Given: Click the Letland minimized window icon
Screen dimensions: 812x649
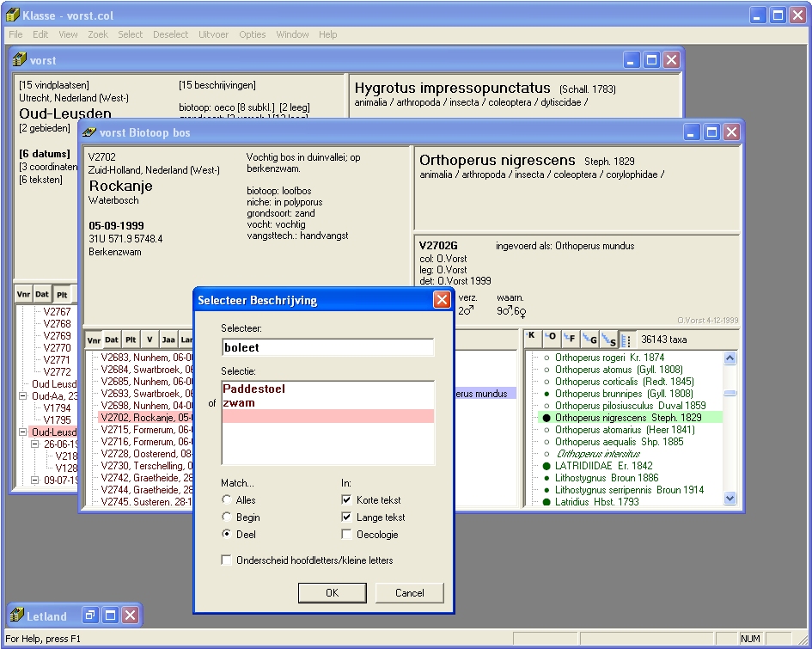Looking at the screenshot, I should pyautogui.click(x=15, y=615).
